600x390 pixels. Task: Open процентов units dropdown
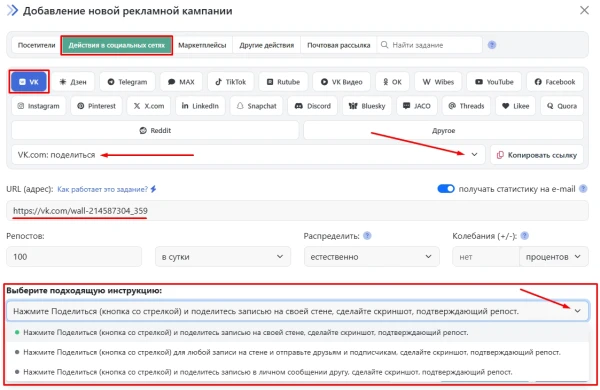[x=554, y=257]
